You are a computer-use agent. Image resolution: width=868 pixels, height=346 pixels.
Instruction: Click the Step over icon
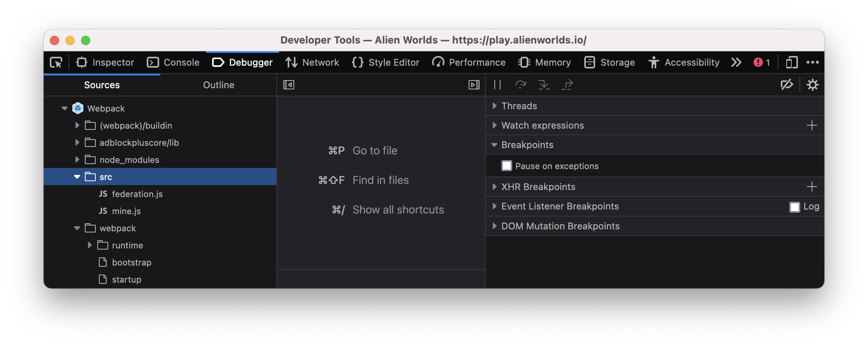pyautogui.click(x=521, y=85)
